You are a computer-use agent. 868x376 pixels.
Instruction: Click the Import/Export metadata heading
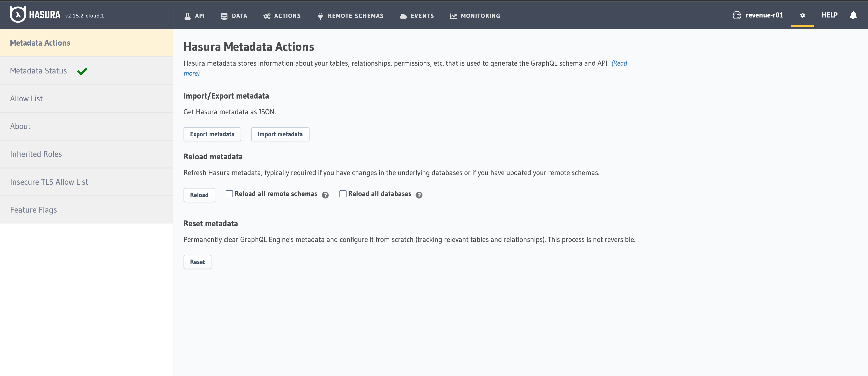[x=226, y=96]
